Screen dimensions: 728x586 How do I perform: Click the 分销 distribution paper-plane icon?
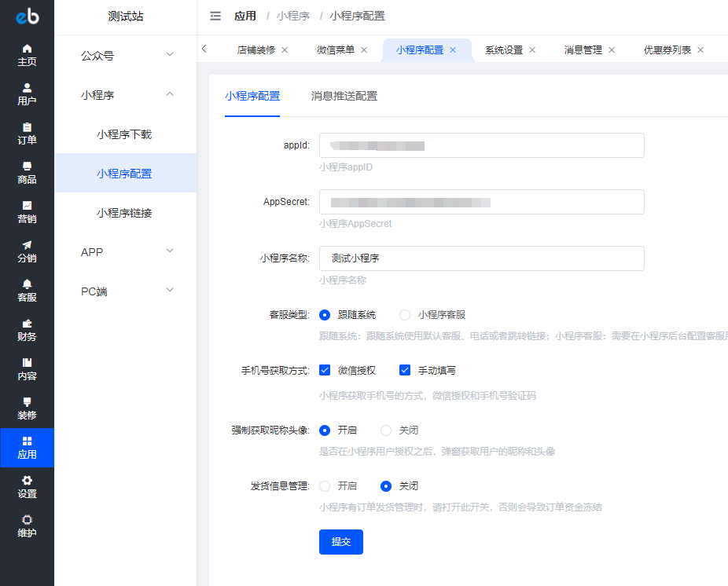(x=27, y=245)
